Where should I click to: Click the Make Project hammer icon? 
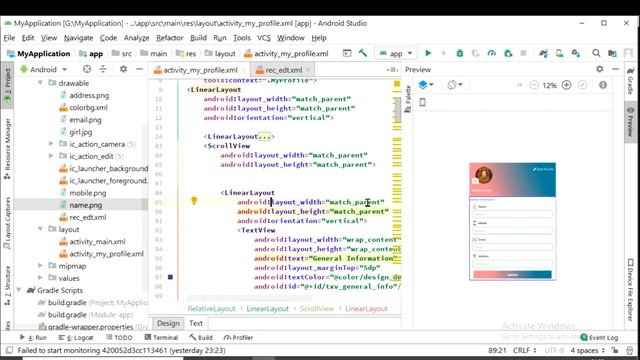click(362, 53)
